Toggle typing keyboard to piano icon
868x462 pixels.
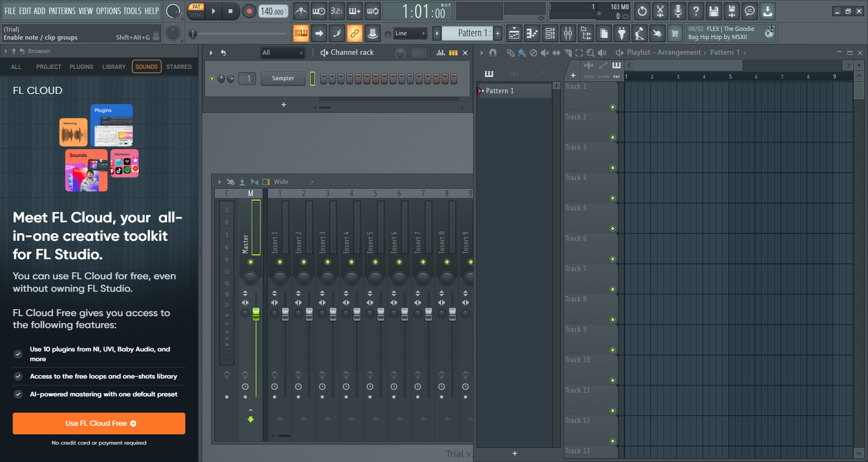tap(301, 33)
